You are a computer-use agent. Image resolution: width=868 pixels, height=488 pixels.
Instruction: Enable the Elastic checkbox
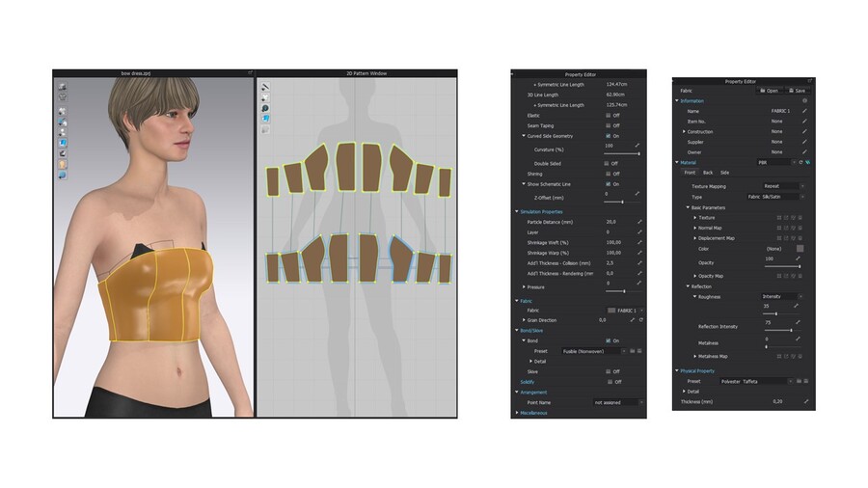[x=608, y=116]
